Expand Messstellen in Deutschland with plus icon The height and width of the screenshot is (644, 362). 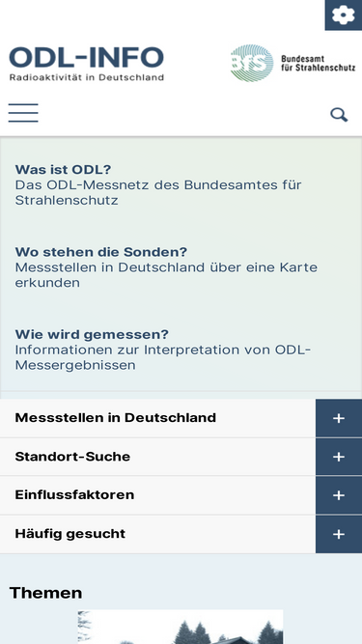click(x=339, y=418)
